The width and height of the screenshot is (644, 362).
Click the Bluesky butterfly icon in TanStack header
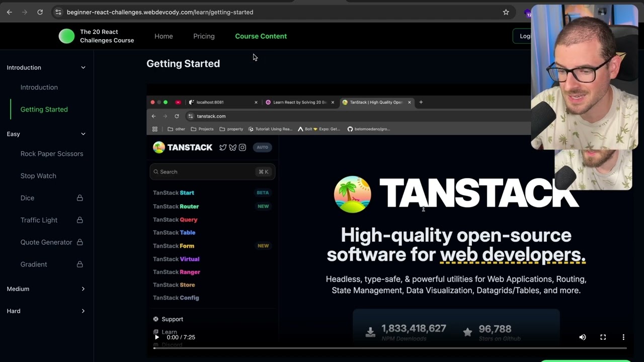click(x=232, y=147)
